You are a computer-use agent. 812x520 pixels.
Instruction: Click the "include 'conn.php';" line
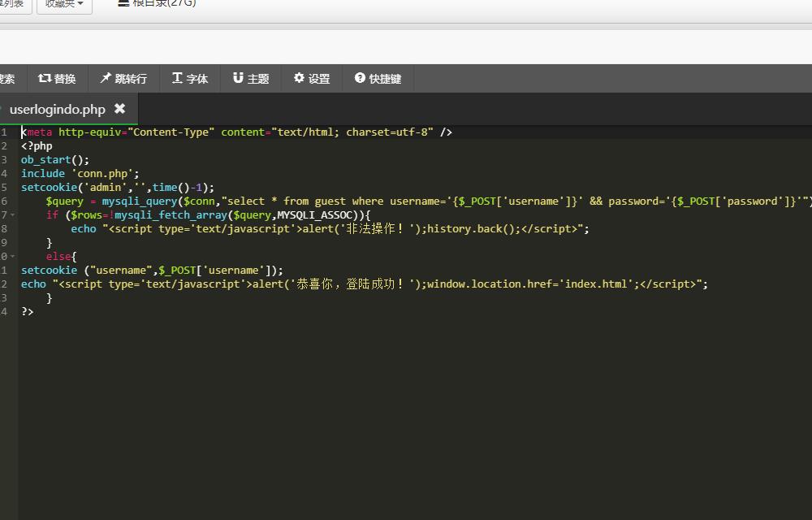coord(80,174)
